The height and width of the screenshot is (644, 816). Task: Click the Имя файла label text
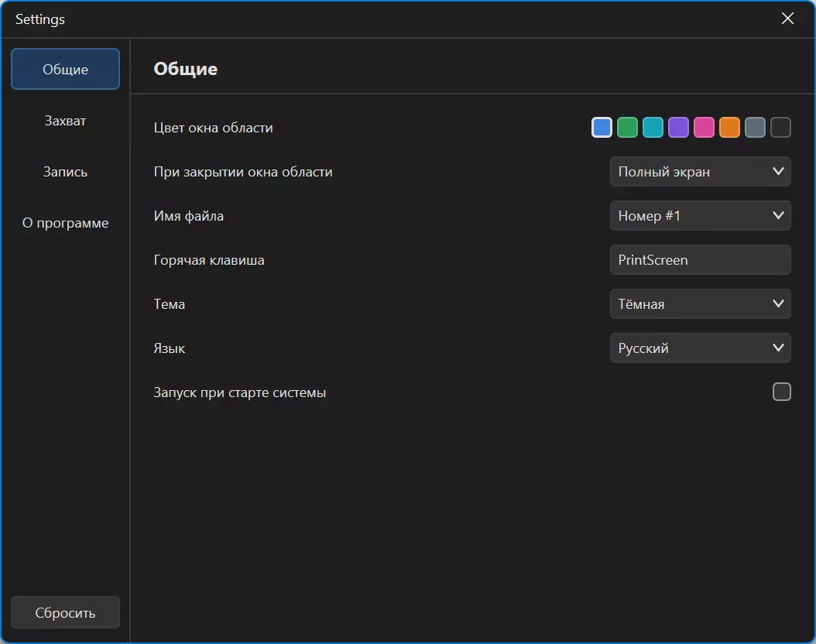[x=189, y=216]
